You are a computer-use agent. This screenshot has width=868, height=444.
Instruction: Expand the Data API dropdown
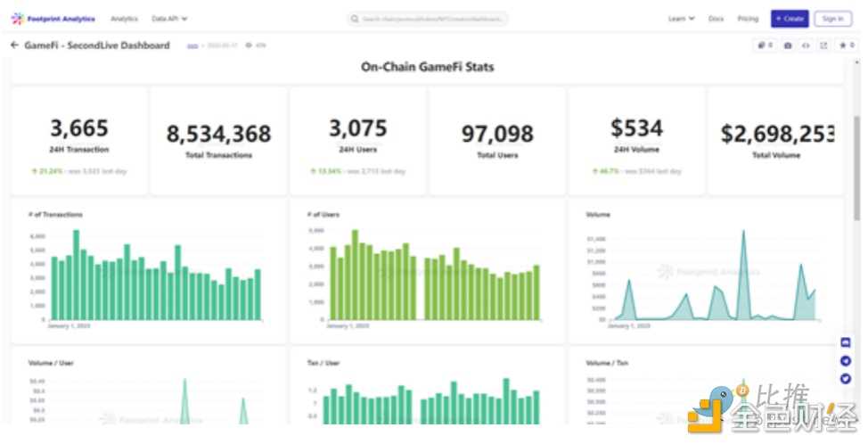coord(169,19)
